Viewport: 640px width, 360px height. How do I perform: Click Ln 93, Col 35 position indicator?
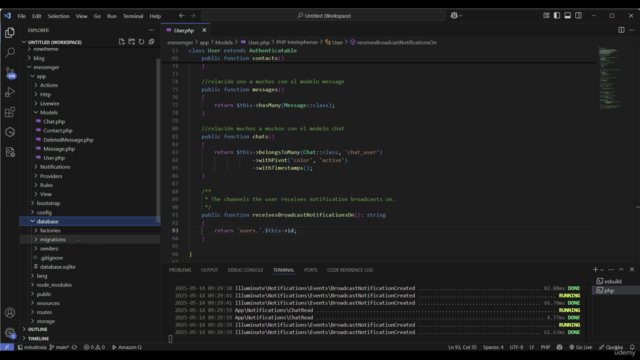pyautogui.click(x=462, y=347)
